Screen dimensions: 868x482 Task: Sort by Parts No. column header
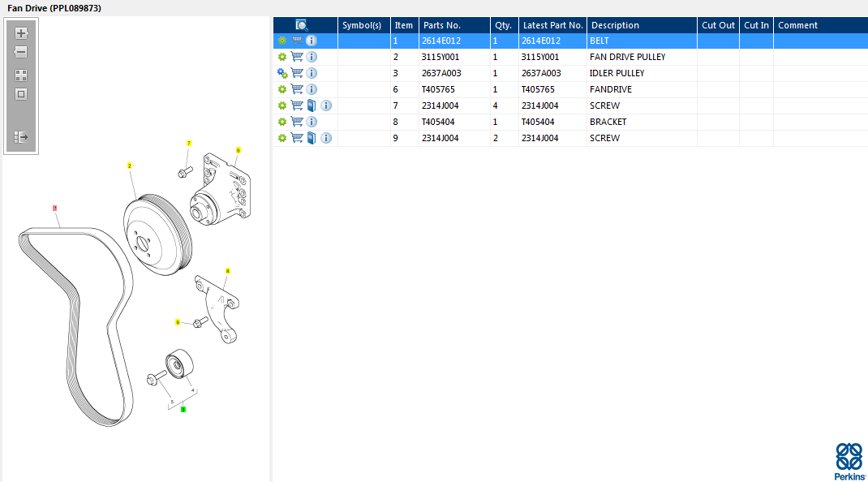pos(454,25)
